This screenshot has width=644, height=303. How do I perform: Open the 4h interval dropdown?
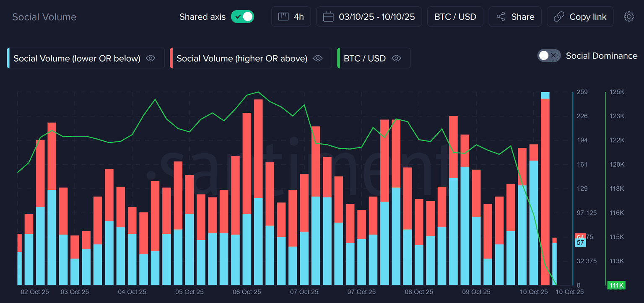pyautogui.click(x=299, y=17)
